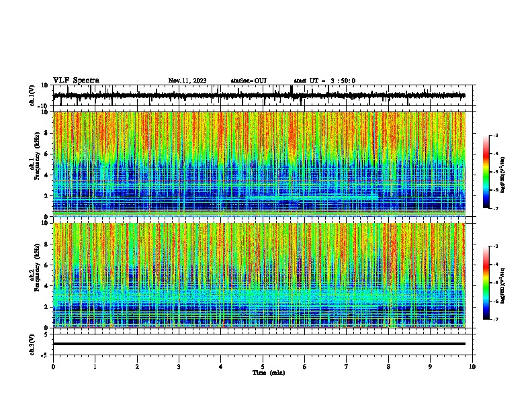Viewport: 532px width, 411px height.
Task: Click the time axis tick label "10"
Action: (472, 367)
